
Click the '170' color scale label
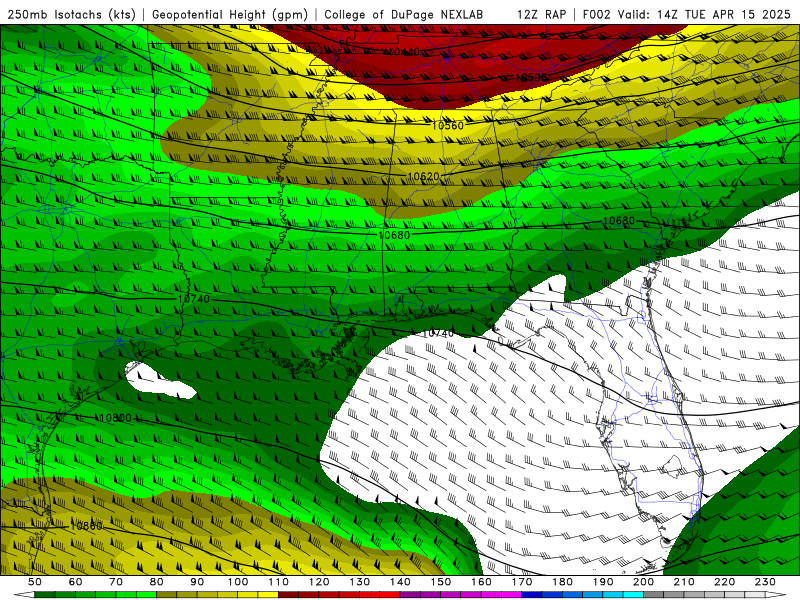(x=522, y=582)
